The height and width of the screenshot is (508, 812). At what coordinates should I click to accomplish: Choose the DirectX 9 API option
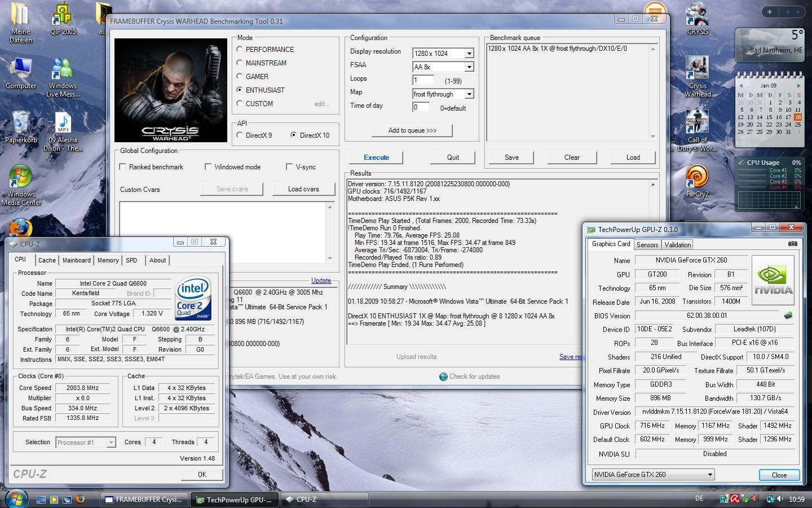coord(240,135)
